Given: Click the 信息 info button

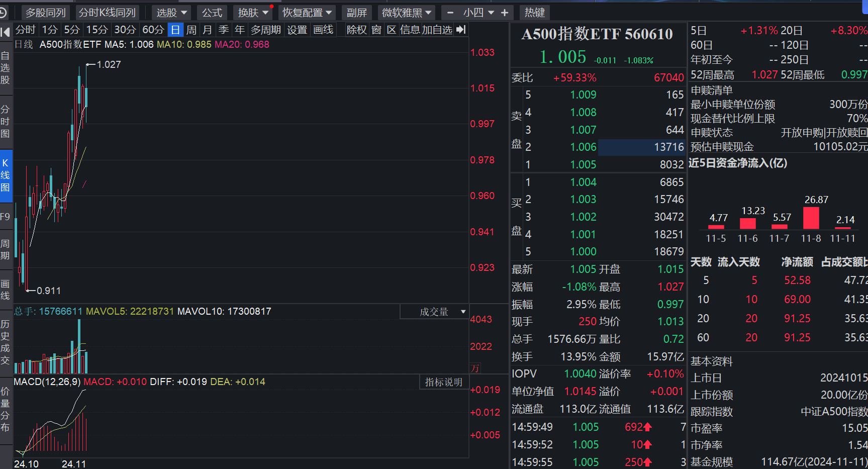Looking at the screenshot, I should click(410, 30).
